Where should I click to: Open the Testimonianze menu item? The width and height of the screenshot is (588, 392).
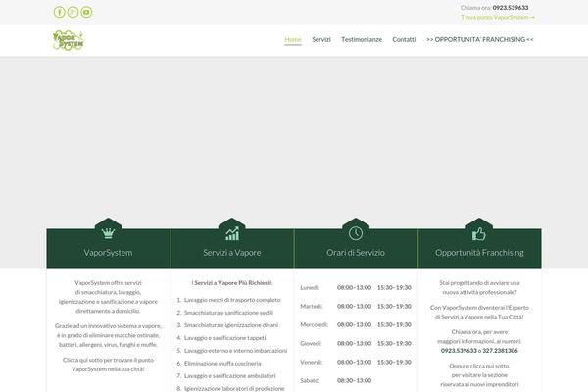[362, 39]
